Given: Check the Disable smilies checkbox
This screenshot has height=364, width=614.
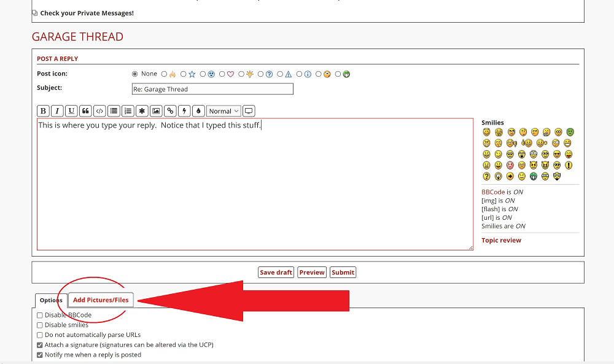Looking at the screenshot, I should pyautogui.click(x=40, y=325).
